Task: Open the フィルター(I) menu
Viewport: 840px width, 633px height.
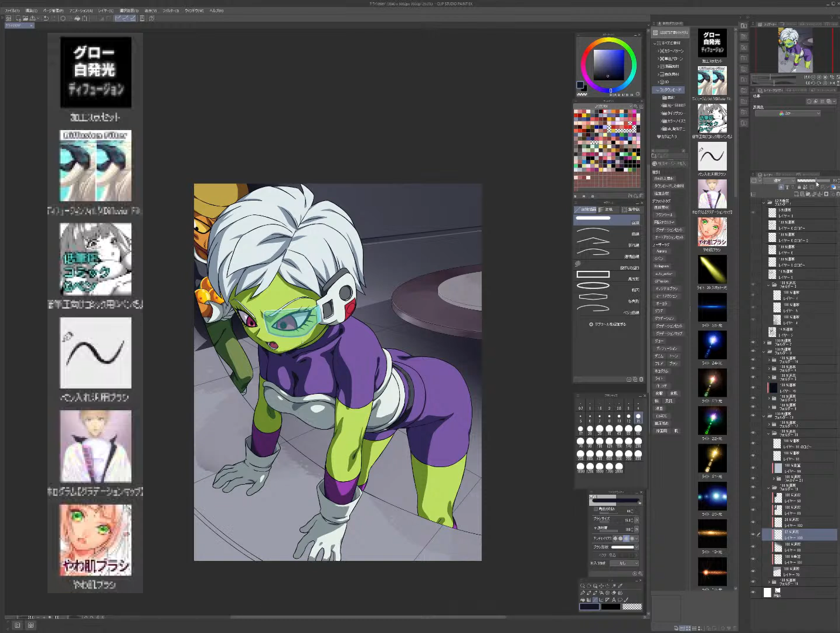Action: (x=171, y=11)
